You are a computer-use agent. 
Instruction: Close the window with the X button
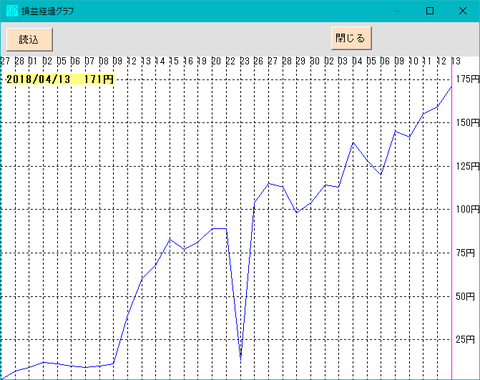pos(463,11)
